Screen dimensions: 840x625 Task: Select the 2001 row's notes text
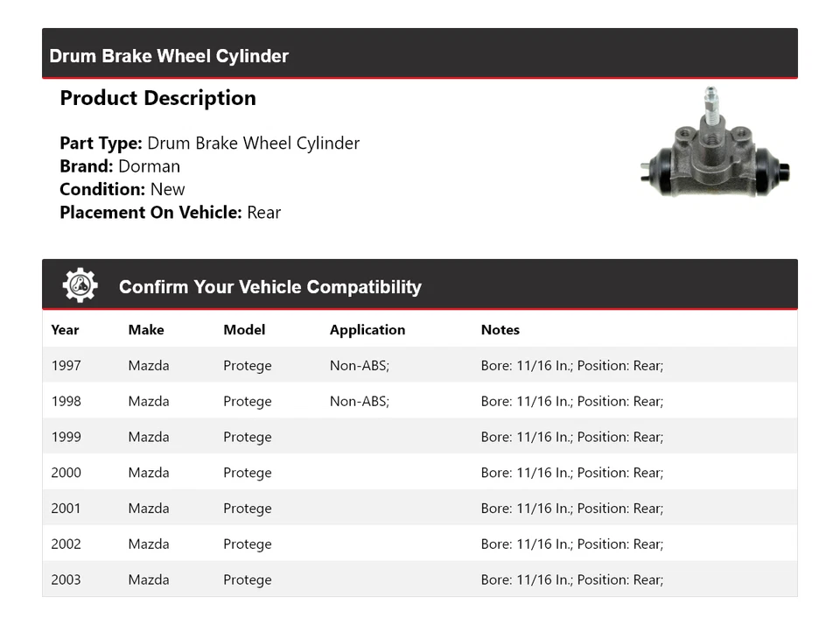coord(572,509)
